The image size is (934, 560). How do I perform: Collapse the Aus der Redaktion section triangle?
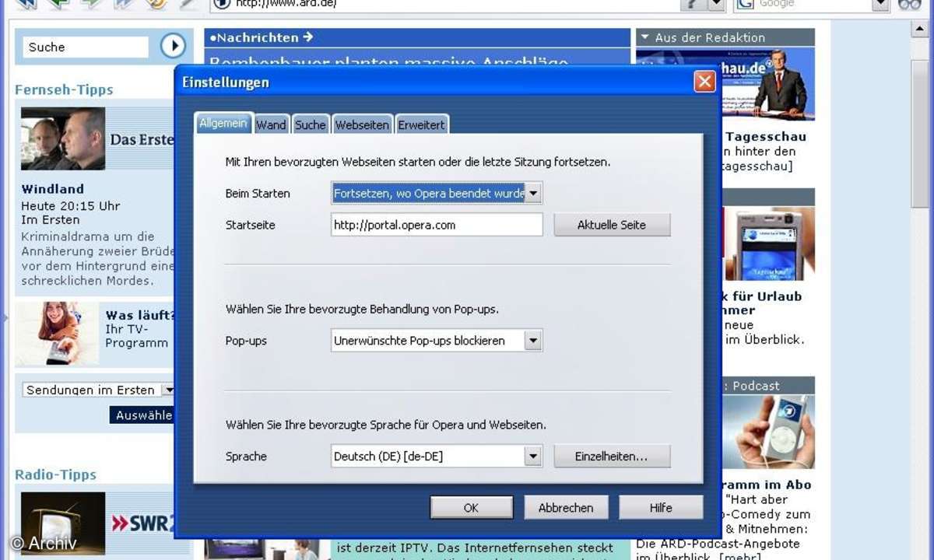pyautogui.click(x=644, y=37)
